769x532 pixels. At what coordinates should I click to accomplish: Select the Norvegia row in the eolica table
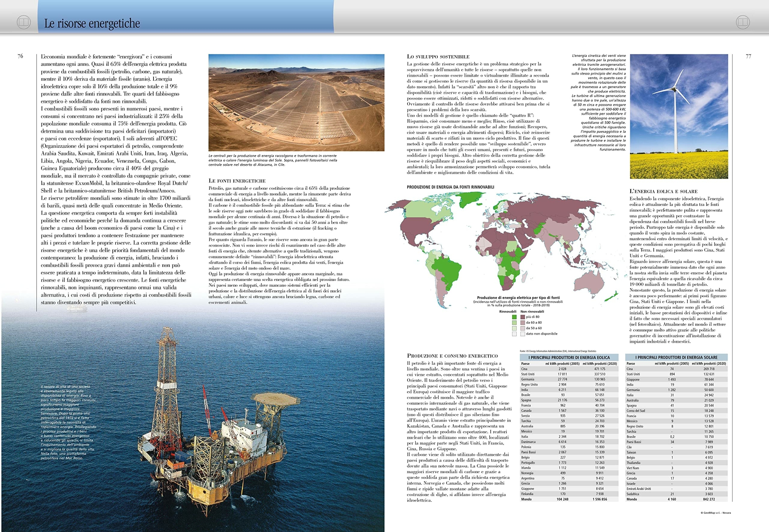tap(569, 473)
